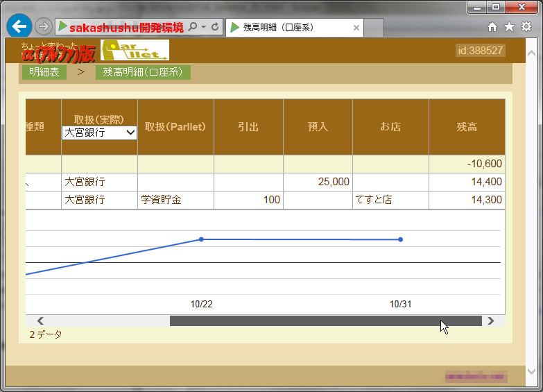Screen dimensions: 543x392
Task: Click the Parllet logo image
Action: (135, 50)
